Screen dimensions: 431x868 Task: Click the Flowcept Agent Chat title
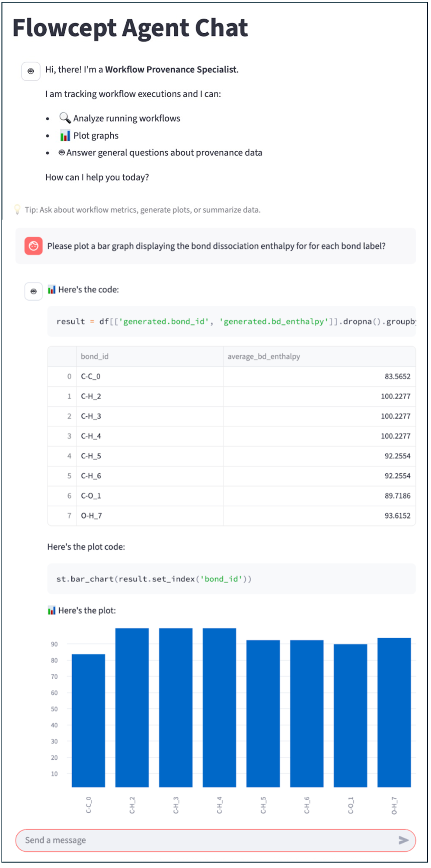click(130, 28)
